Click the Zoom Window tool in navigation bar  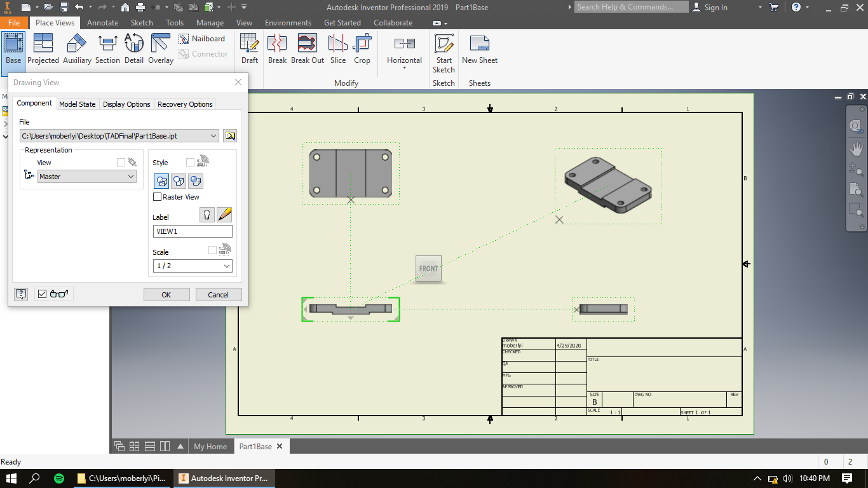click(856, 210)
